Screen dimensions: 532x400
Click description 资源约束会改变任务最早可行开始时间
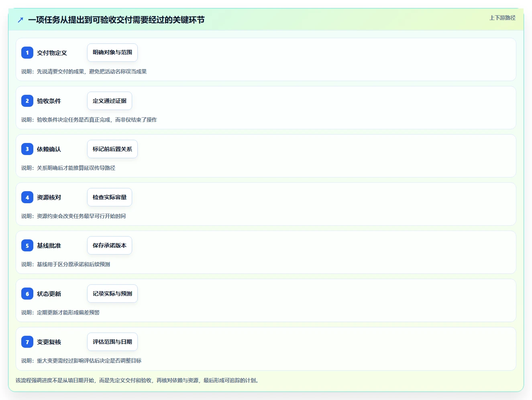coord(73,216)
